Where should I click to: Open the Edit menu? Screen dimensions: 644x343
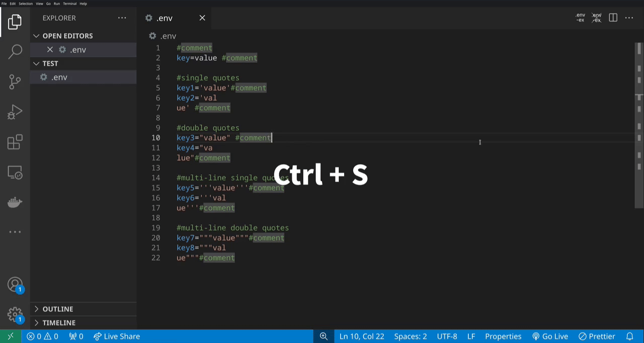click(13, 4)
